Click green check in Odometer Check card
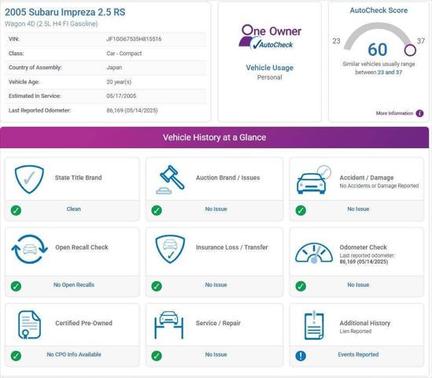 coord(301,286)
